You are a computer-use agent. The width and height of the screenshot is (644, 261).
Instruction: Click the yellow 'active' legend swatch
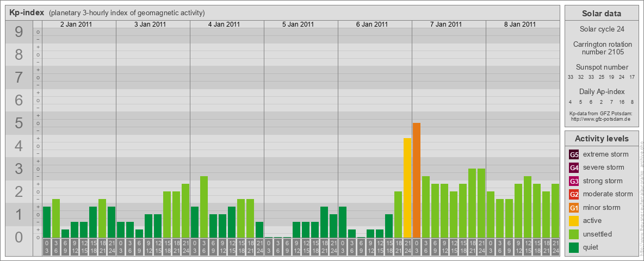click(574, 221)
